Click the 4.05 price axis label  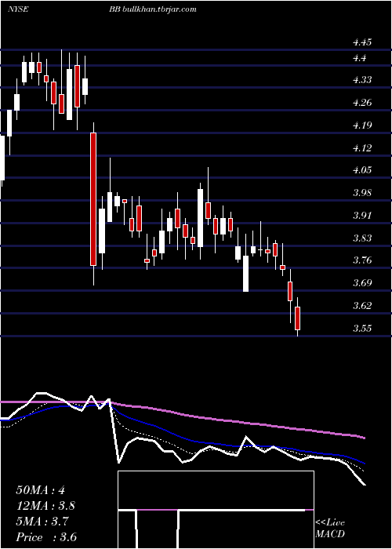coord(362,170)
